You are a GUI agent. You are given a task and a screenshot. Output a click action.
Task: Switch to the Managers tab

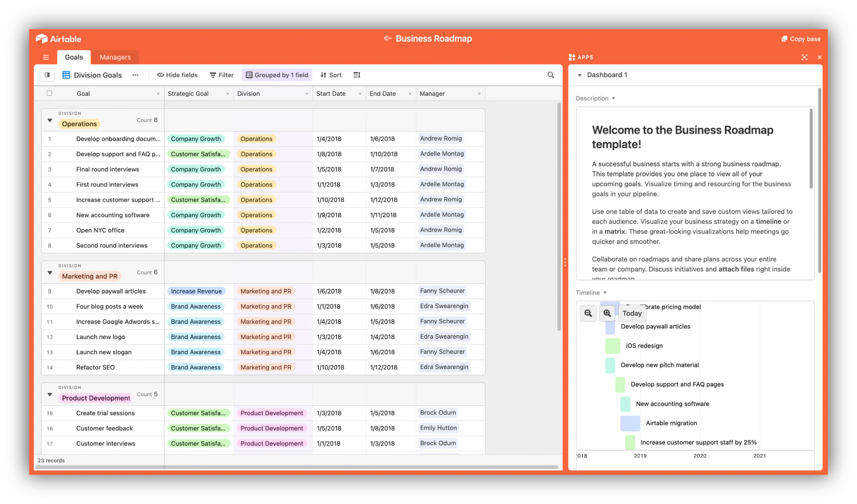click(115, 57)
